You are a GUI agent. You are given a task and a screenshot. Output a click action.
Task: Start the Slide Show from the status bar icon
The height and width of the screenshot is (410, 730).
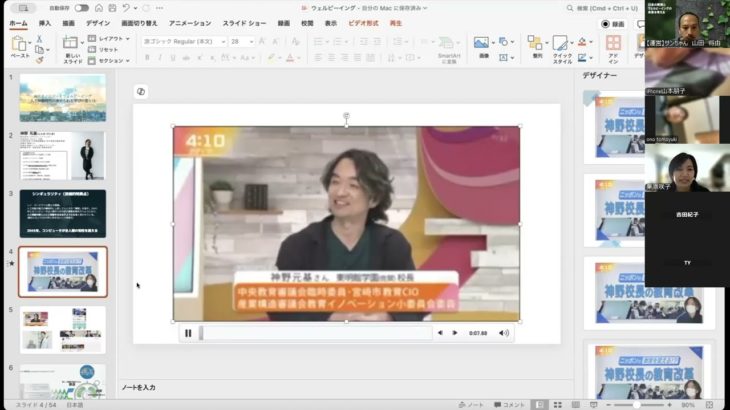point(594,405)
